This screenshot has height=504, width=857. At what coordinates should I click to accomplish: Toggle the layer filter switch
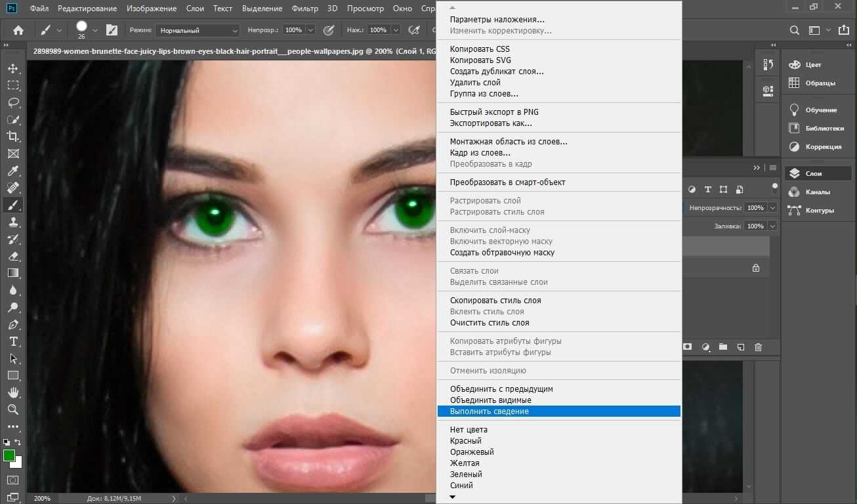(x=775, y=188)
